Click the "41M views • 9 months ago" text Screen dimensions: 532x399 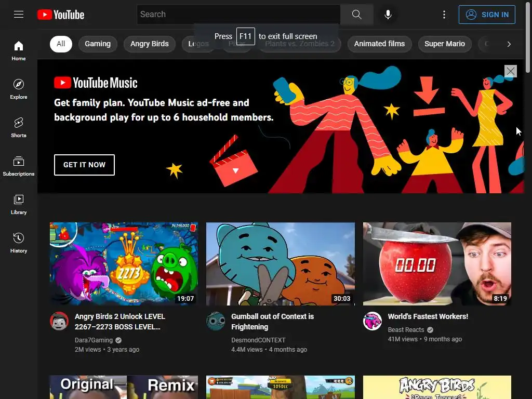[425, 339]
